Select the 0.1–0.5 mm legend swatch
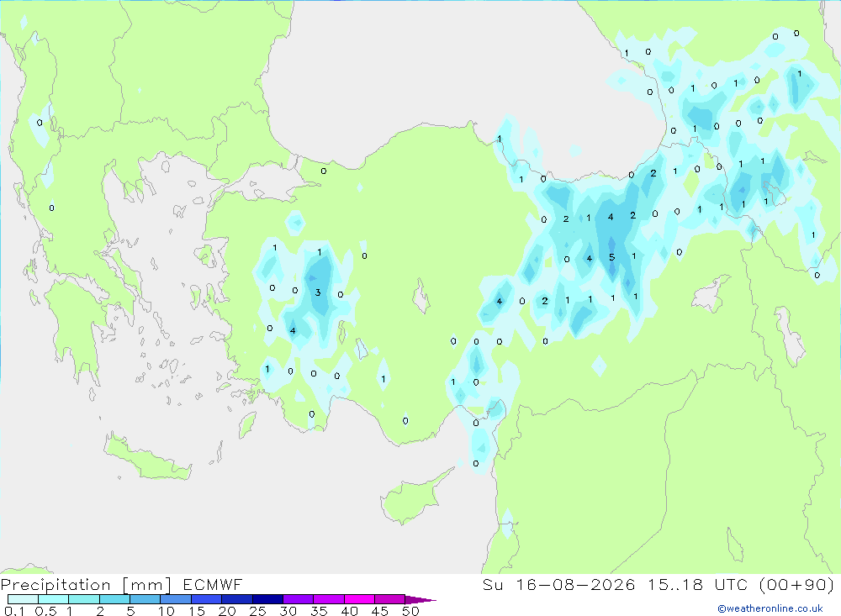 pos(23,599)
